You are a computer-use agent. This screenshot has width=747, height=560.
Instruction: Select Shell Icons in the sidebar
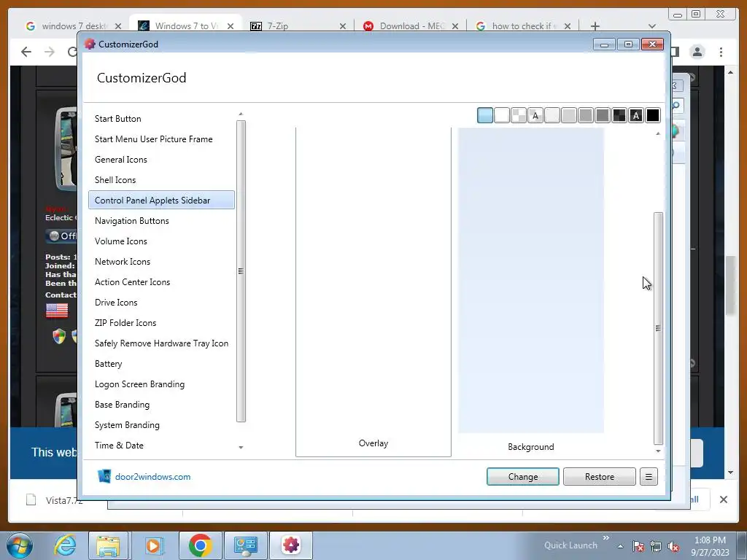(115, 180)
